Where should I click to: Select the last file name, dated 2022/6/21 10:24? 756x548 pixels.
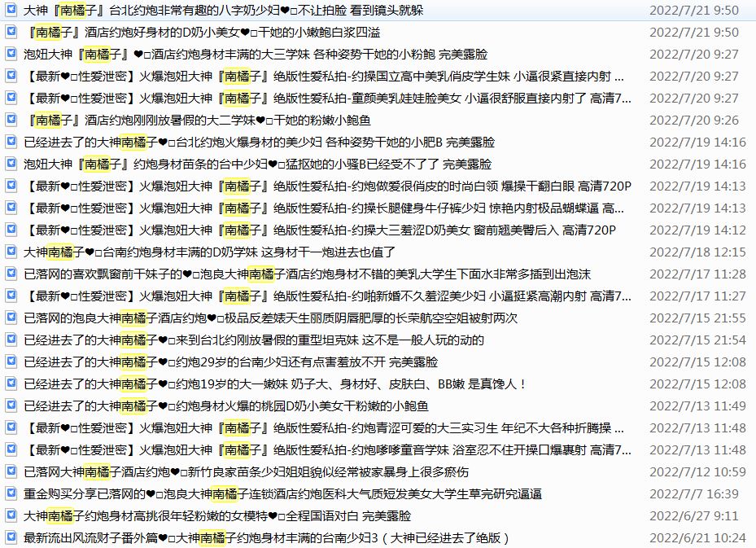click(267, 537)
